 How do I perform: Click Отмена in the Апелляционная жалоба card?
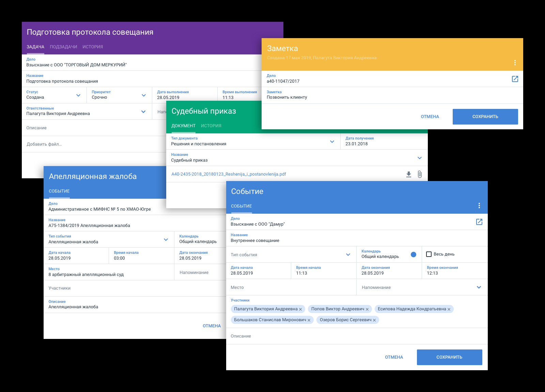212,326
